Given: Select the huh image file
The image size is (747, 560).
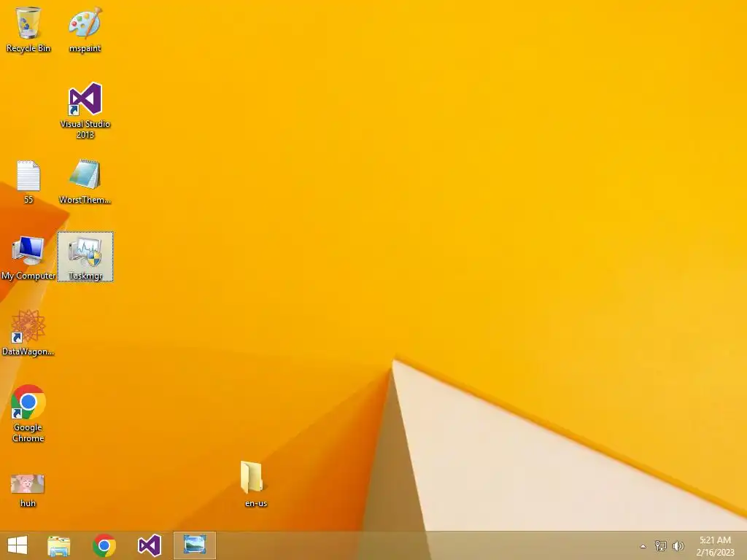Looking at the screenshot, I should click(28, 491).
